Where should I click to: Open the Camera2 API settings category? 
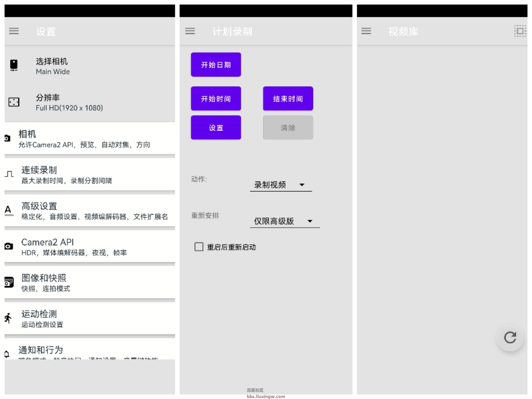pyautogui.click(x=90, y=247)
